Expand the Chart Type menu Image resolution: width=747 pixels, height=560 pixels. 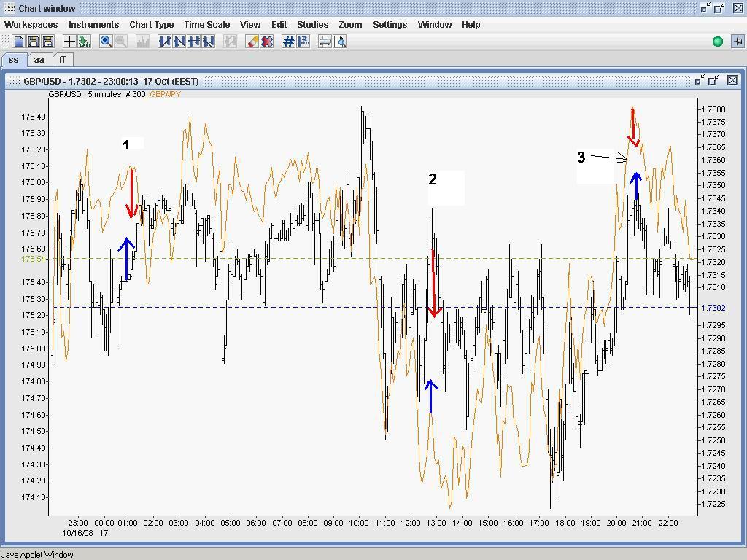[x=151, y=24]
